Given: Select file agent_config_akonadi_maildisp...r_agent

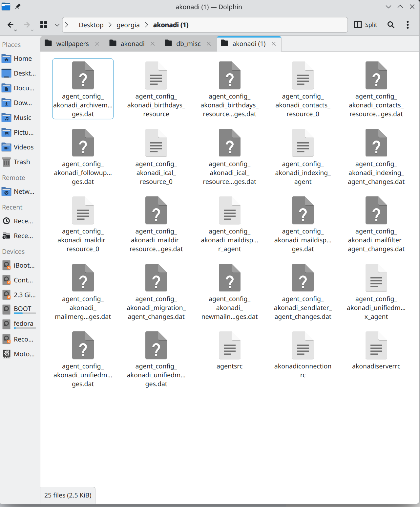Looking at the screenshot, I should click(x=230, y=224).
